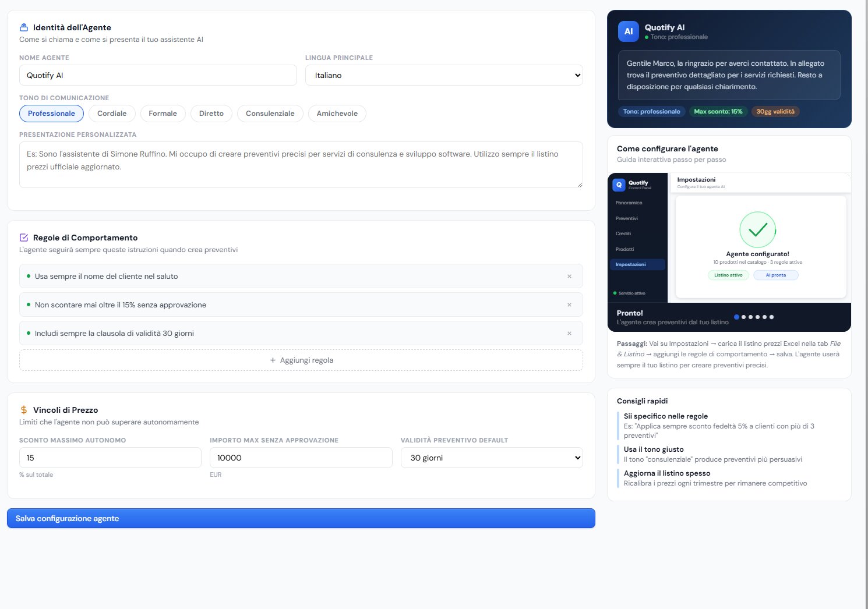Click 'AI pronta' badge in guide
Image resolution: width=868 pixels, height=609 pixels.
(x=776, y=275)
